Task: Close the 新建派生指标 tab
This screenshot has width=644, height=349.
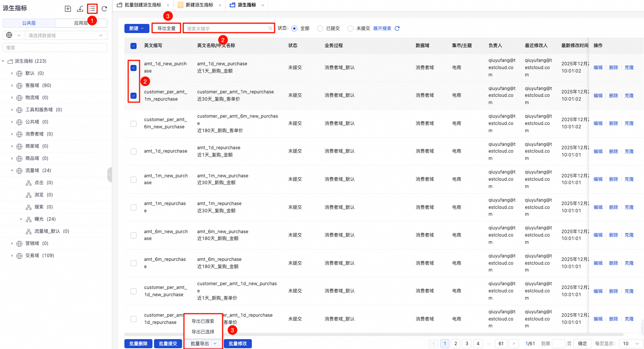Action: coord(220,5)
